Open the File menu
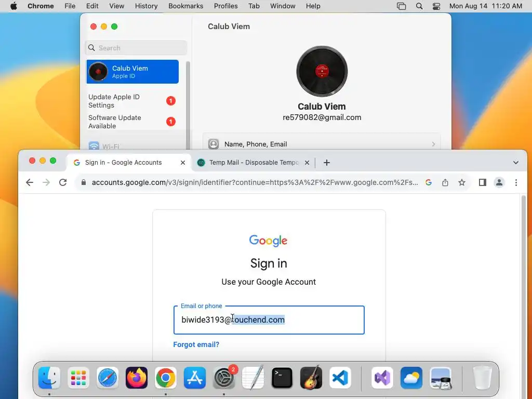532x399 pixels. click(x=70, y=6)
